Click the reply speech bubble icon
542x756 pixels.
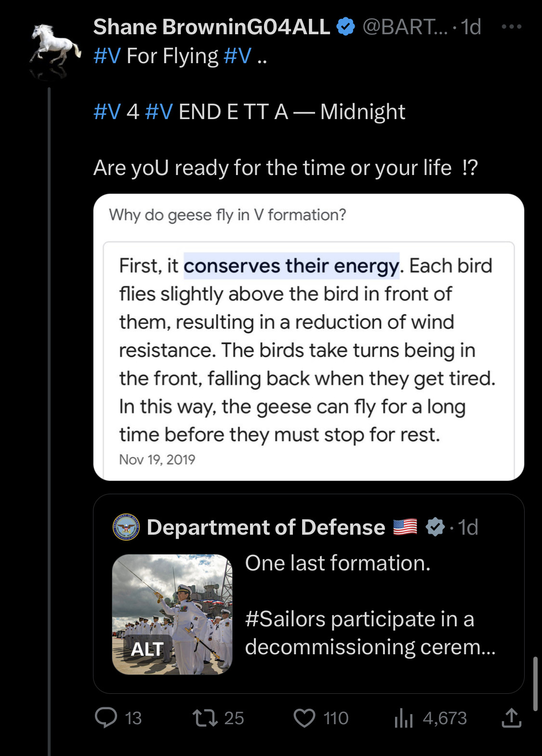(106, 717)
